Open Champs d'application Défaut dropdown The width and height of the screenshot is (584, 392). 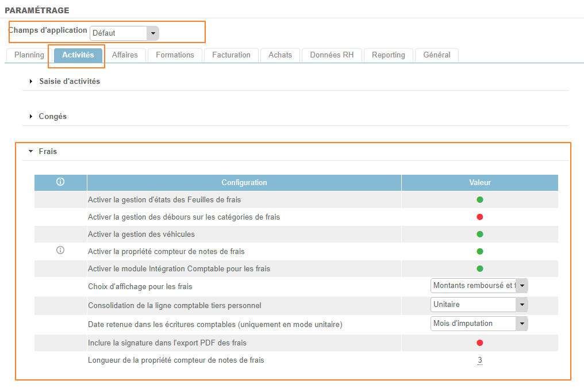124,33
